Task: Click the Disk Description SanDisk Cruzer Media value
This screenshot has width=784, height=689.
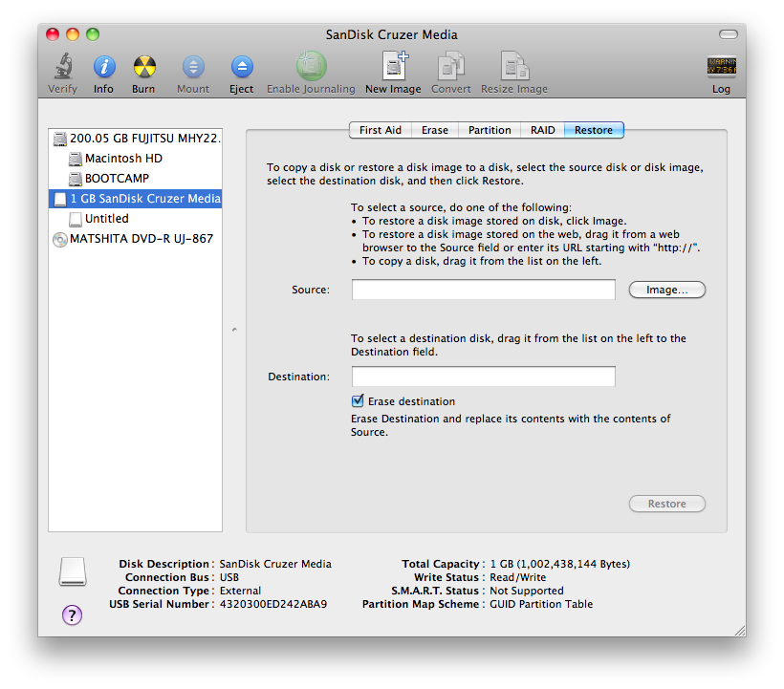Action: tap(275, 564)
